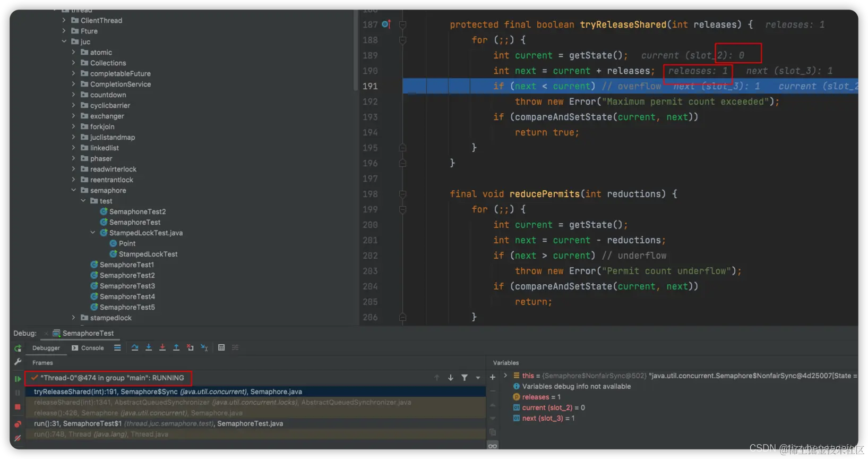Expand the stampedlock folder
This screenshot has height=459, width=868.
74,318
